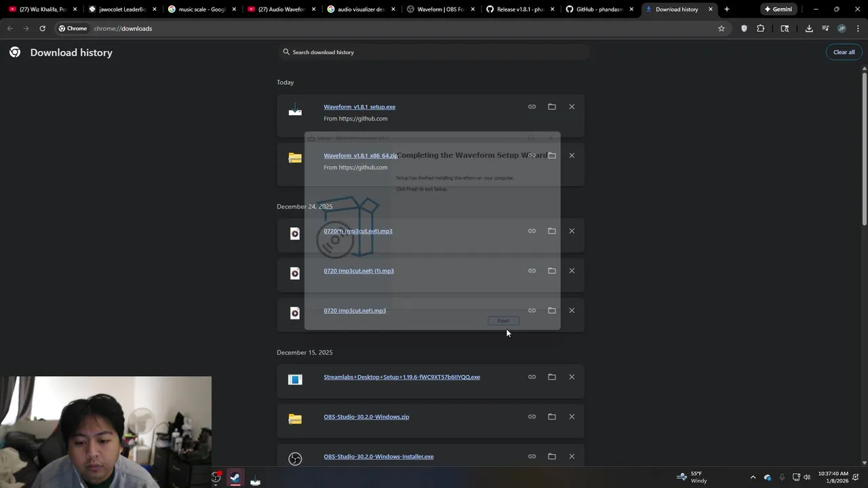Remove Streamlabs Desktop Setup from list
Viewport: 868px width, 488px height.
572,377
